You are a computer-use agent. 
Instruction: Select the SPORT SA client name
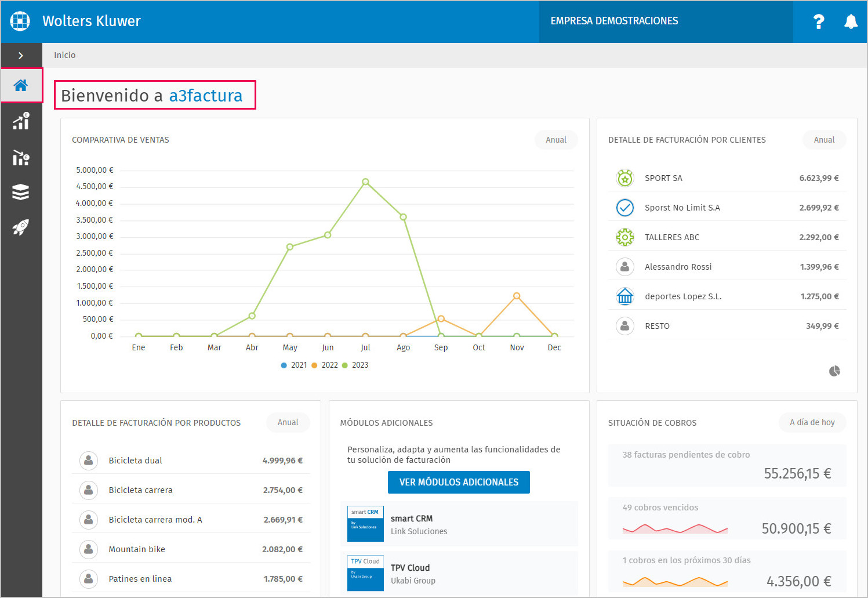(663, 178)
